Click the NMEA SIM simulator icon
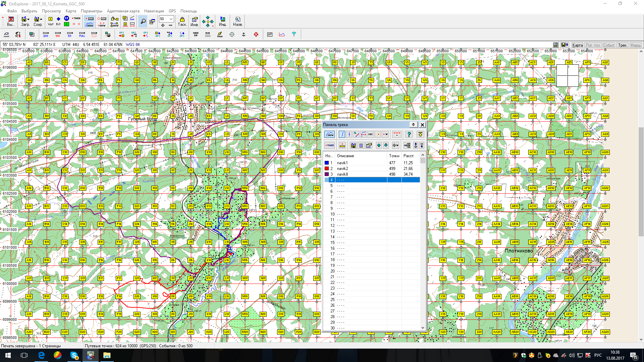 click(x=196, y=35)
